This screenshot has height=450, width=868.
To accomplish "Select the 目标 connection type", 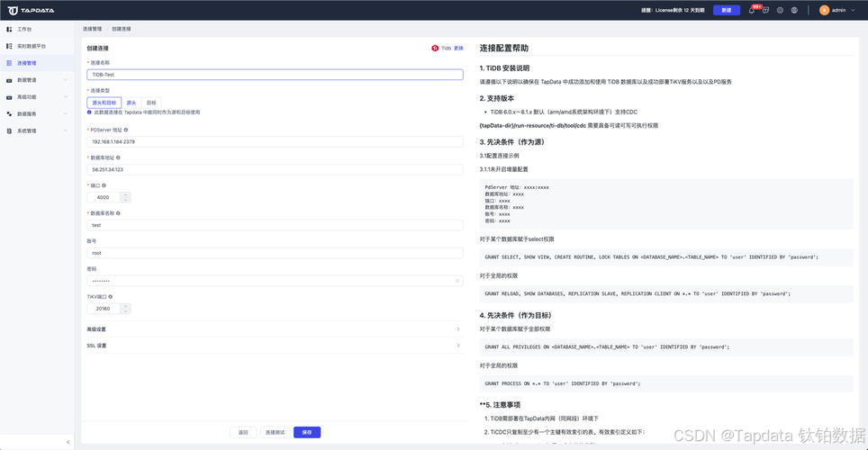I will tap(151, 103).
